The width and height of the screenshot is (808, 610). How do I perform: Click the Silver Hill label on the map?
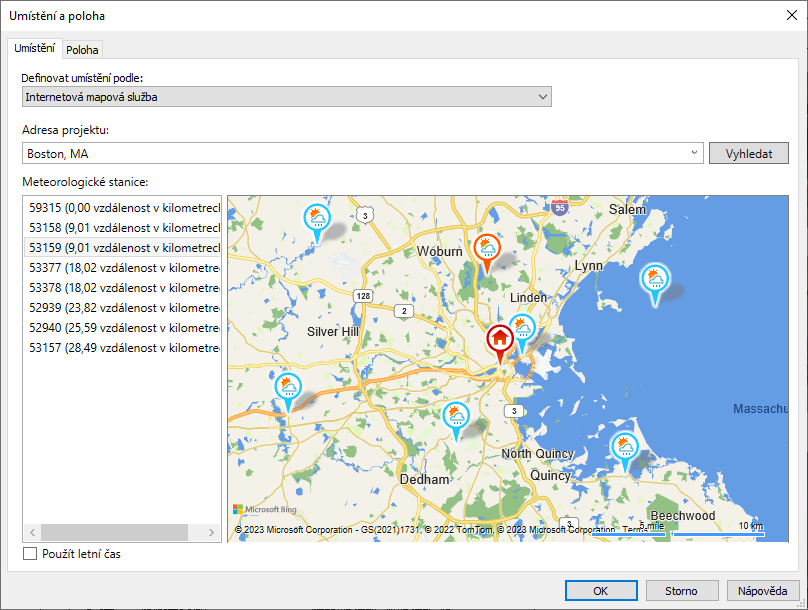pos(332,332)
